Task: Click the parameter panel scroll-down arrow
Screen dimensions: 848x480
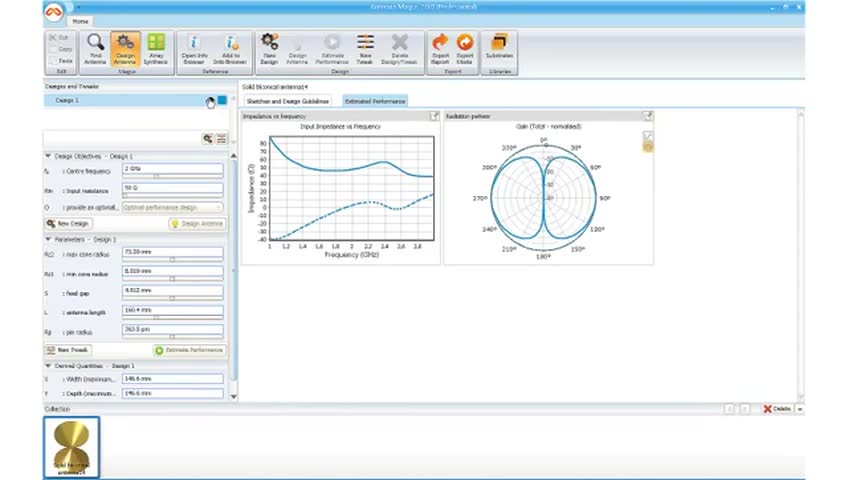Action: pyautogui.click(x=234, y=397)
